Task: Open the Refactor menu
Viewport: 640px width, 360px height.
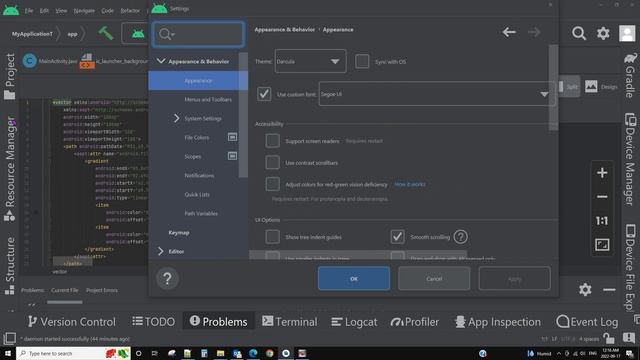Action: pyautogui.click(x=130, y=11)
